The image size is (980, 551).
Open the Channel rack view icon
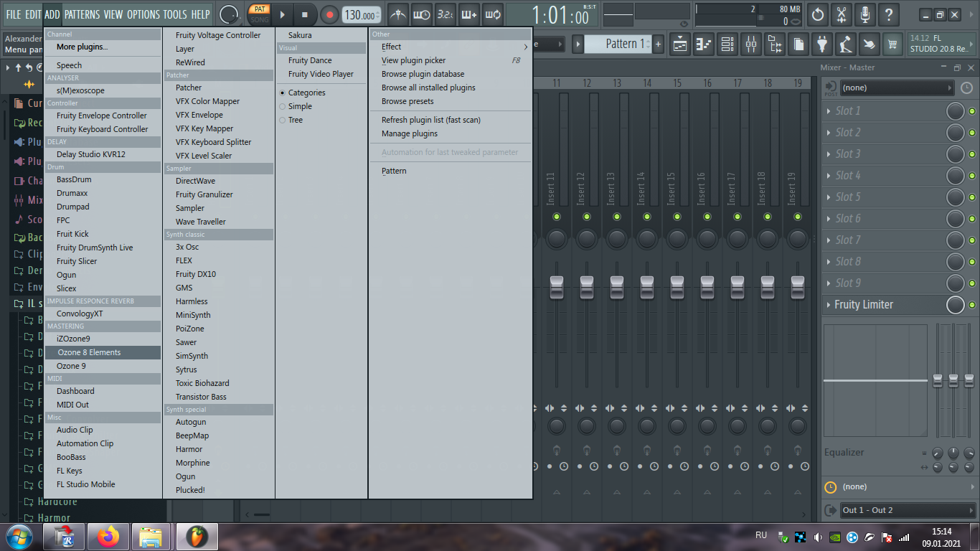pos(727,44)
